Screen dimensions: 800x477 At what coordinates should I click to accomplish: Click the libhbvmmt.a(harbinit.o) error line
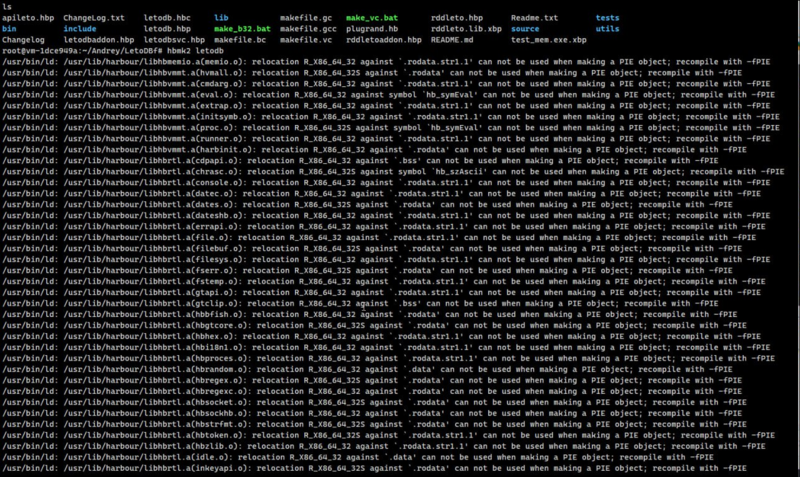point(374,149)
